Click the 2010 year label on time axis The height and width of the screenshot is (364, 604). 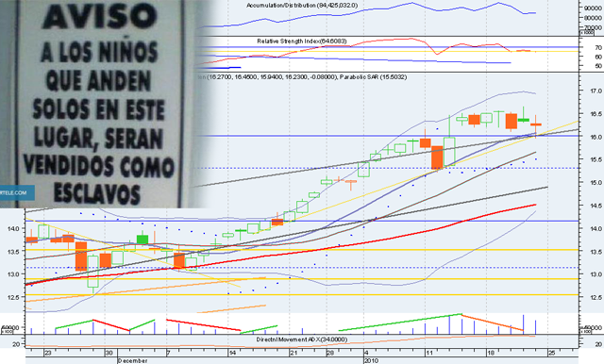[371, 360]
